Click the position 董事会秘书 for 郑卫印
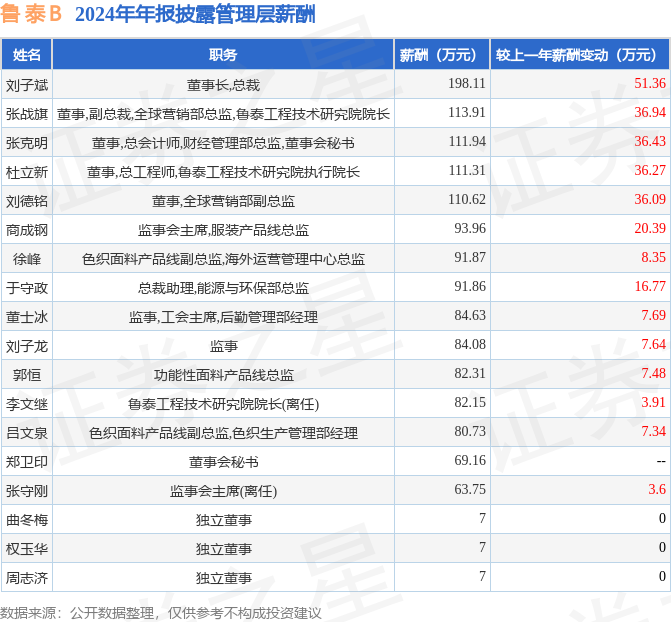The image size is (671, 622). pyautogui.click(x=223, y=462)
